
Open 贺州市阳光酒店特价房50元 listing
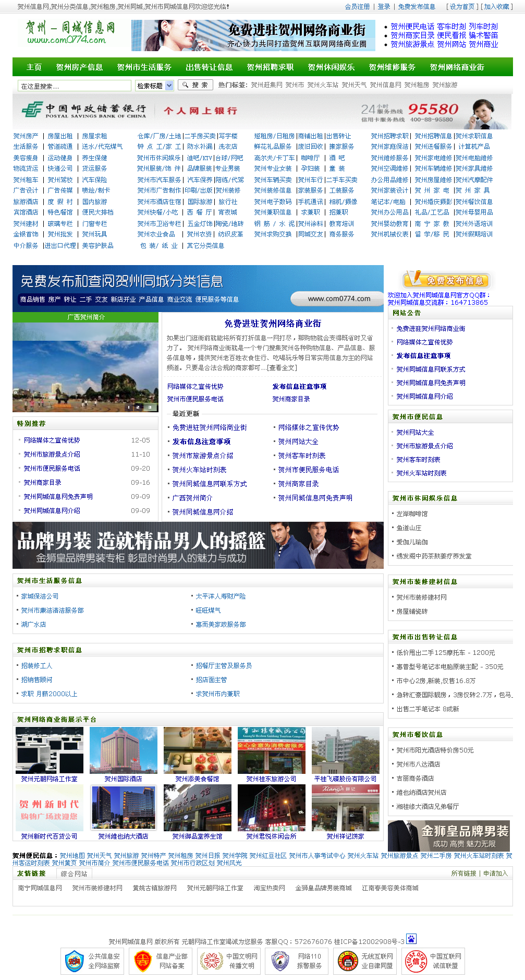coord(435,750)
